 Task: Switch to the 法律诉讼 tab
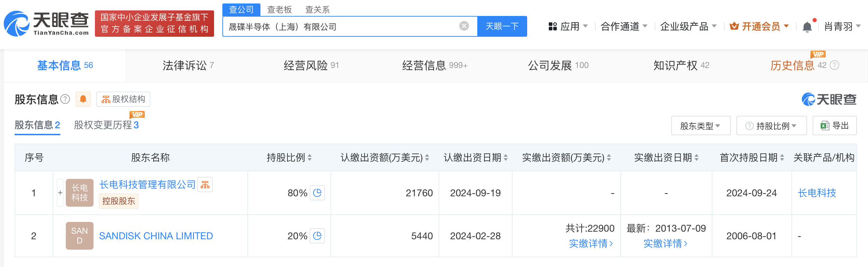coord(188,65)
